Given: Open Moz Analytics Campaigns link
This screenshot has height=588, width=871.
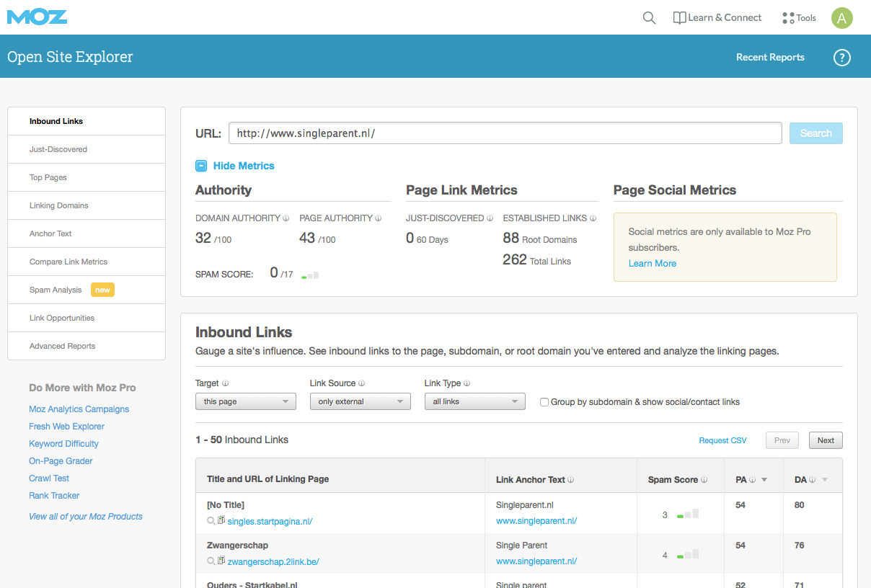Looking at the screenshot, I should point(79,409).
